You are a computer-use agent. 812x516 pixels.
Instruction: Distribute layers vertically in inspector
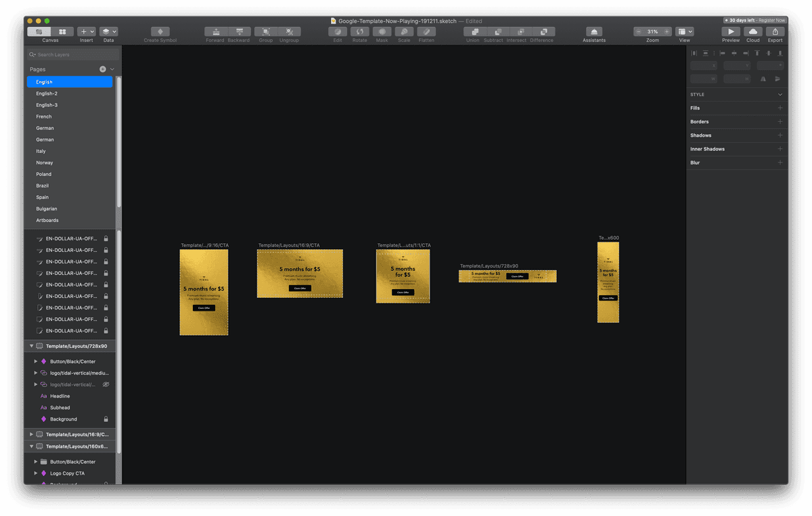click(x=706, y=53)
